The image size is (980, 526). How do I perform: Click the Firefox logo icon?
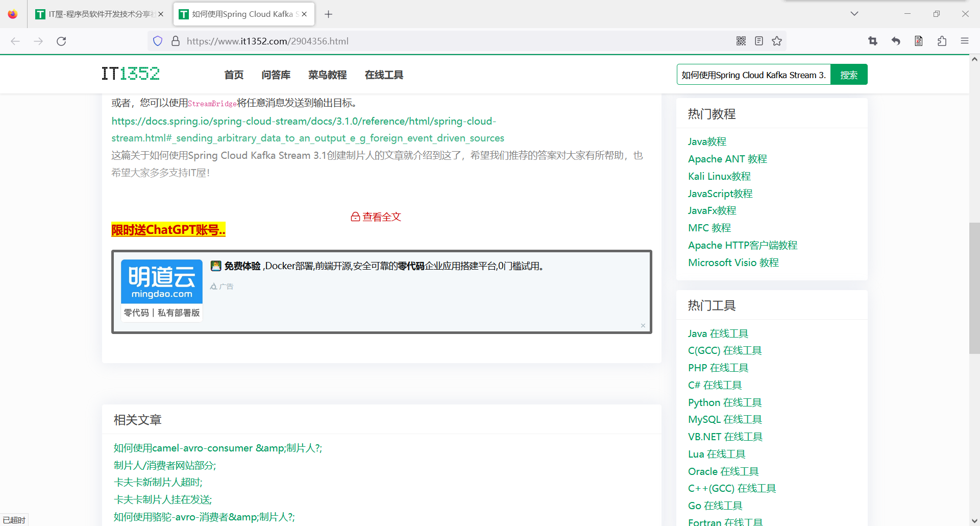pyautogui.click(x=13, y=14)
